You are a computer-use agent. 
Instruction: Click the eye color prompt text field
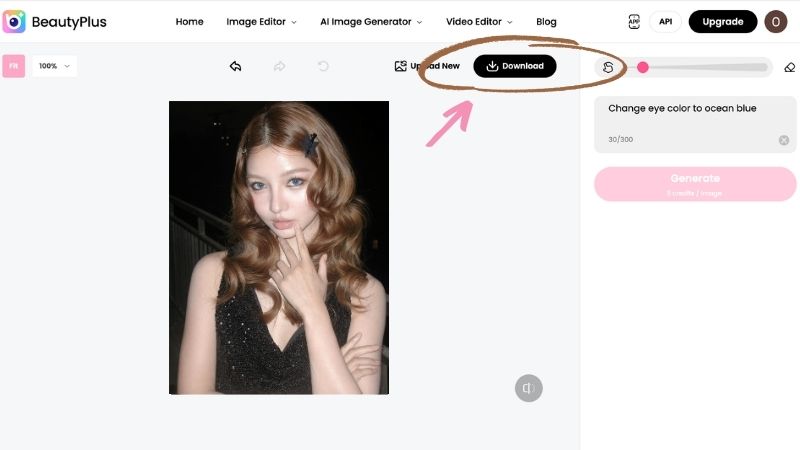point(695,124)
